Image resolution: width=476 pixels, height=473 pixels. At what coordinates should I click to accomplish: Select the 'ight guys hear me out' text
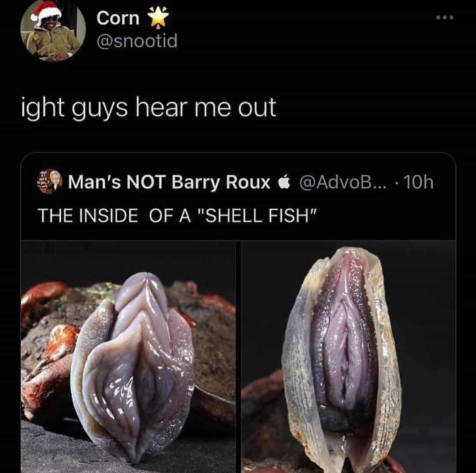[149, 108]
